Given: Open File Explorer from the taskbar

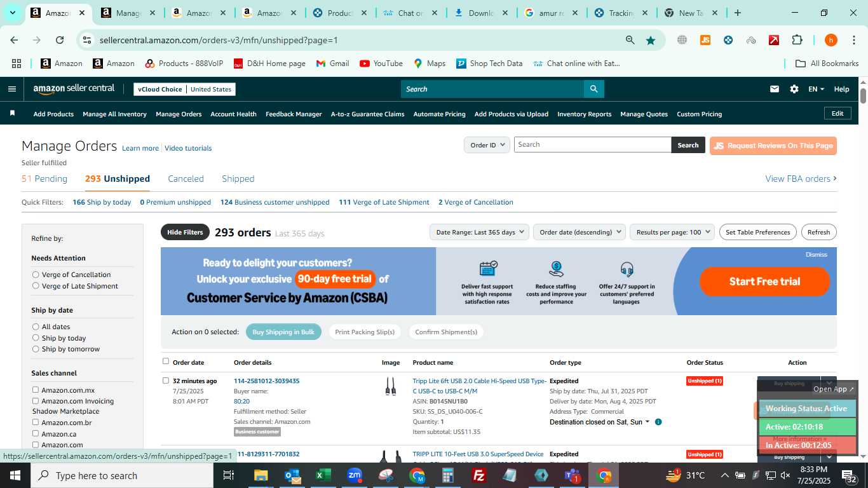Looking at the screenshot, I should coord(261,475).
